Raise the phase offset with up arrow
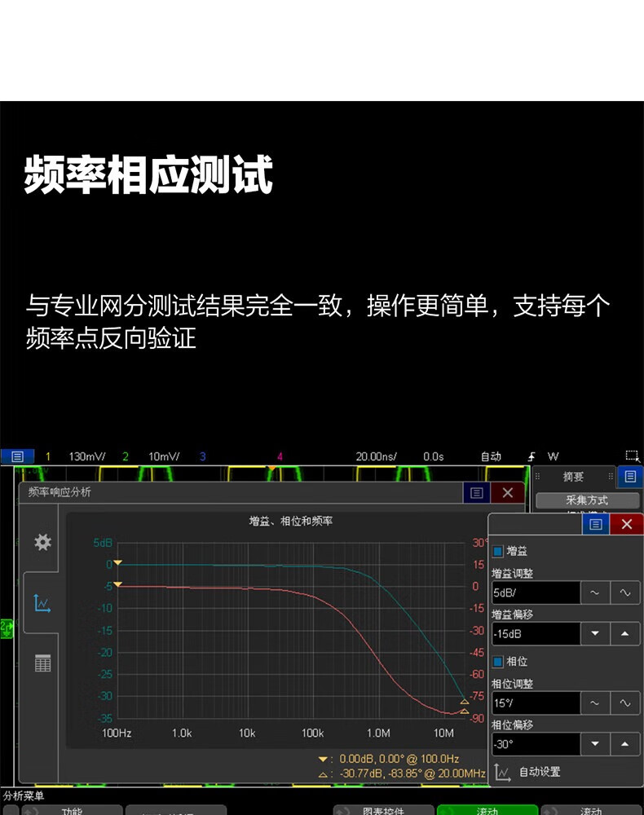This screenshot has height=815, width=644. [625, 744]
